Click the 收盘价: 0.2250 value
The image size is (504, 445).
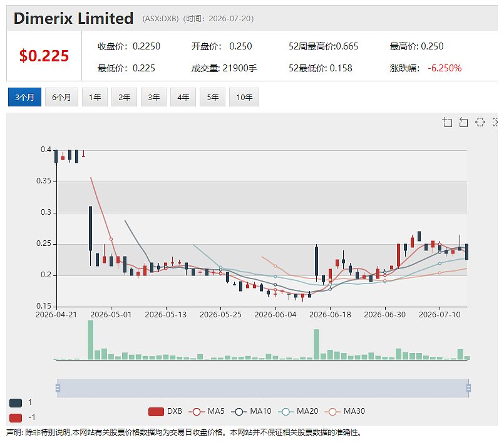129,46
